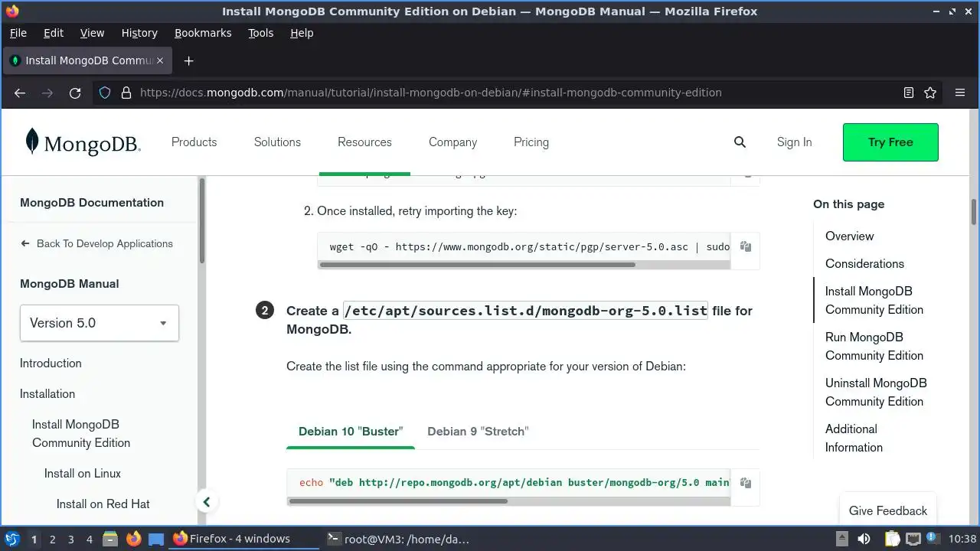Click the Give Feedback button
Screen dimensions: 980x551
(887, 510)
